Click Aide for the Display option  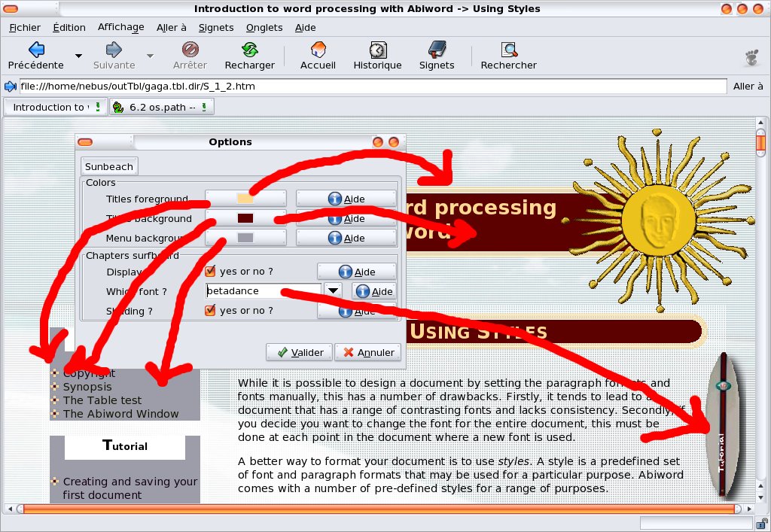[x=357, y=272]
